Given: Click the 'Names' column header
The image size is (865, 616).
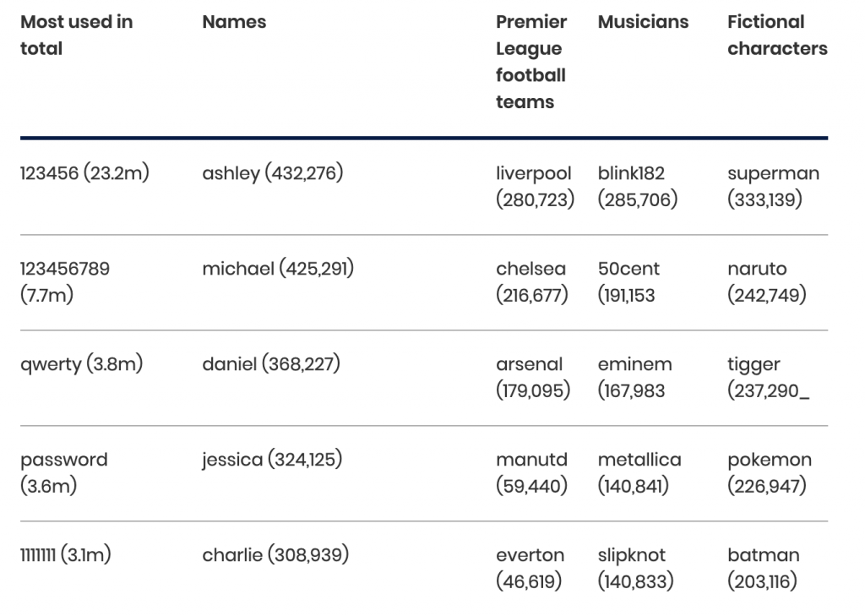Looking at the screenshot, I should [234, 22].
